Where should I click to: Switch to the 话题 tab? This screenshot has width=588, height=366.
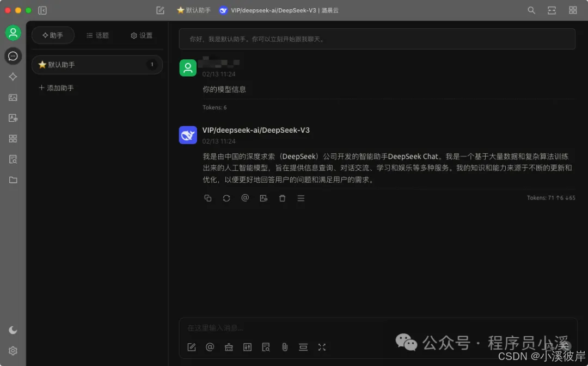pyautogui.click(x=97, y=35)
